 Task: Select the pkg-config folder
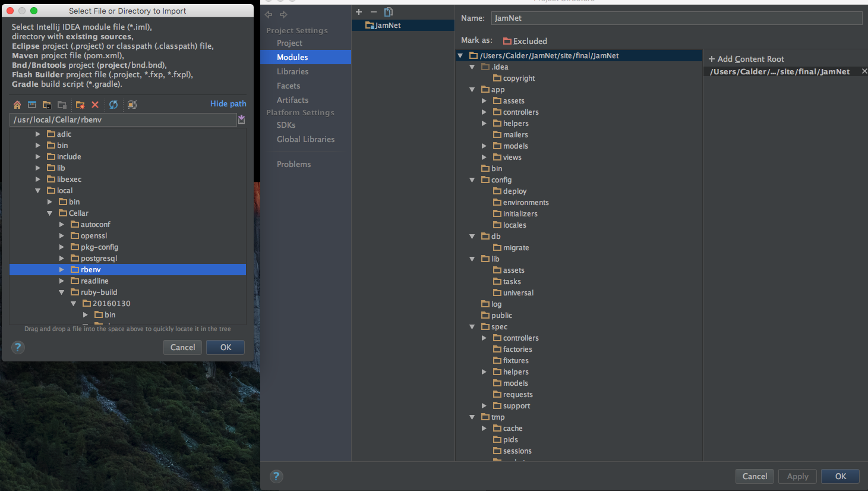point(99,247)
